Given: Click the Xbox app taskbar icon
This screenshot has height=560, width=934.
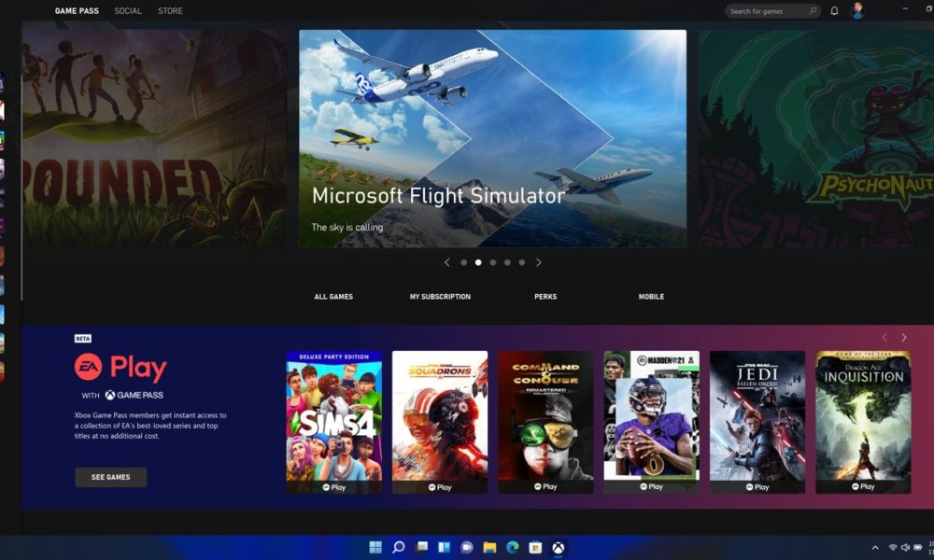Looking at the screenshot, I should point(559,547).
